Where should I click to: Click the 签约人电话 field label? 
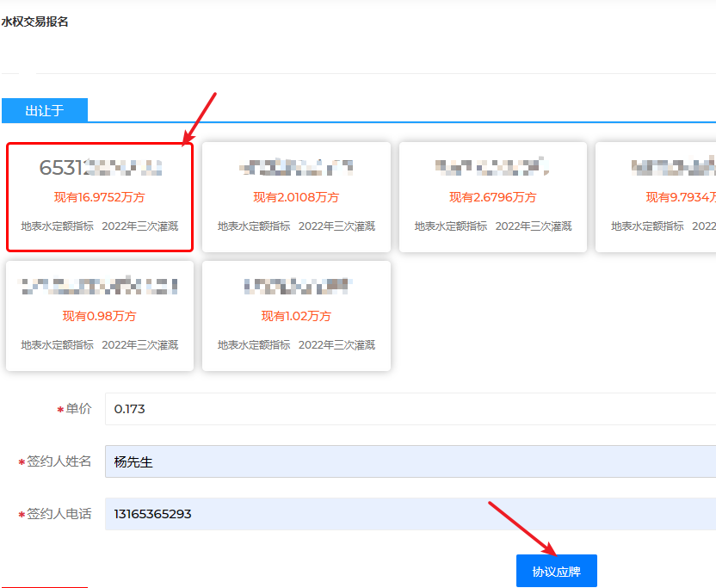59,514
